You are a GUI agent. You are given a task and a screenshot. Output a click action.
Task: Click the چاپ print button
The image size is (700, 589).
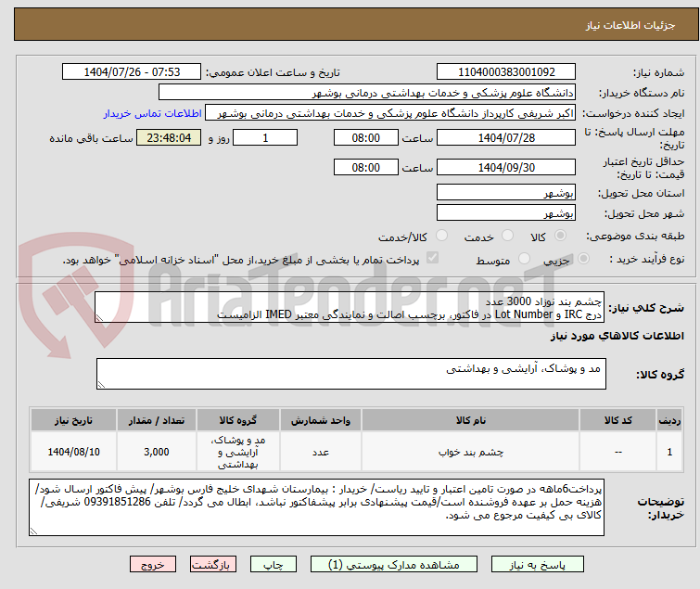274,565
